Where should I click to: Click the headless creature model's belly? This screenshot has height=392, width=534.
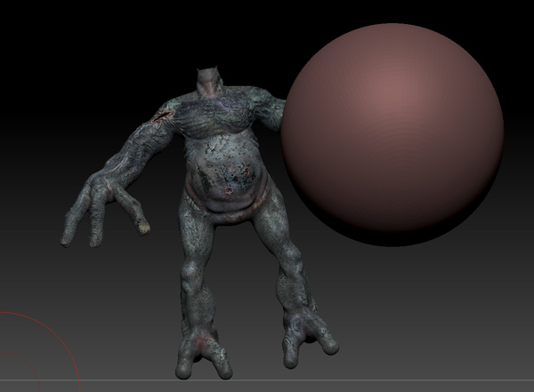click(225, 173)
